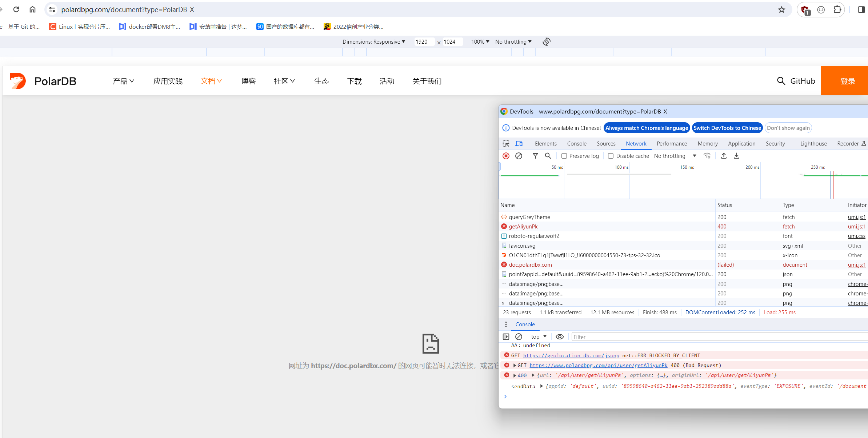The width and height of the screenshot is (868, 438).
Task: Bookmark this page with the star icon
Action: (x=781, y=9)
